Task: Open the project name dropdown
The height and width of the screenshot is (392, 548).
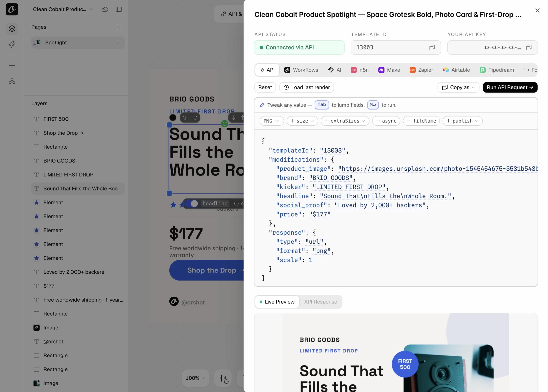Action: point(63,9)
